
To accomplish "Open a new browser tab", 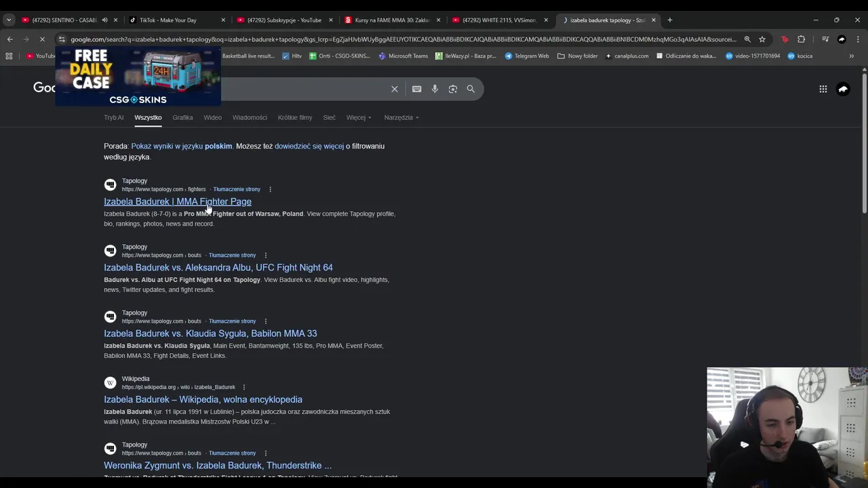I will pos(669,20).
